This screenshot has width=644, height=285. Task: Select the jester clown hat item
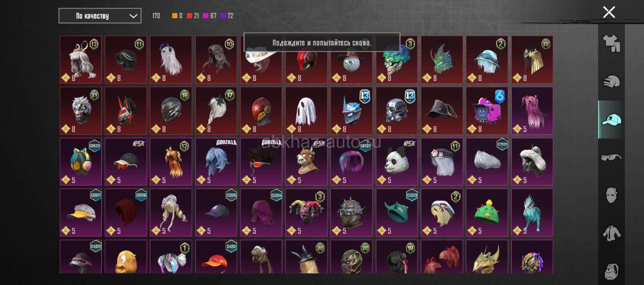[x=306, y=213]
